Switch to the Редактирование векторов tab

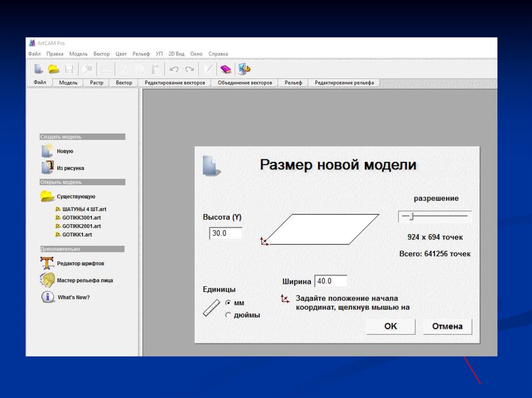[x=175, y=83]
